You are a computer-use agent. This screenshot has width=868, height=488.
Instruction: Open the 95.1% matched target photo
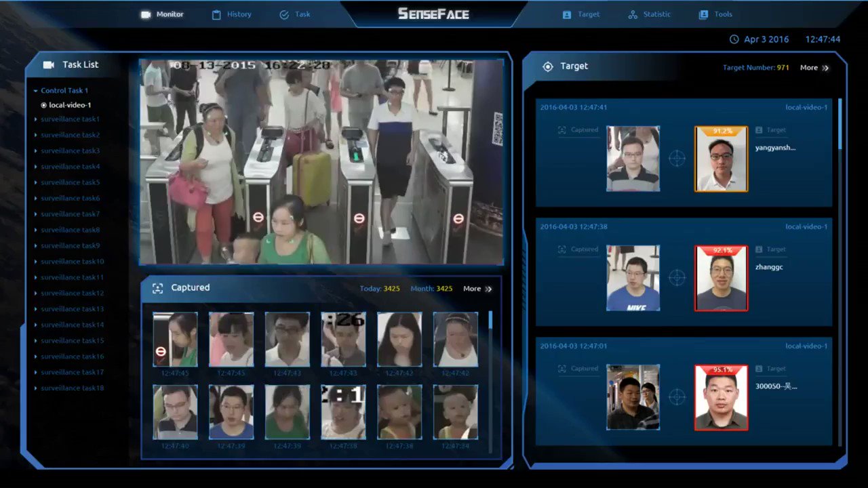coord(721,397)
